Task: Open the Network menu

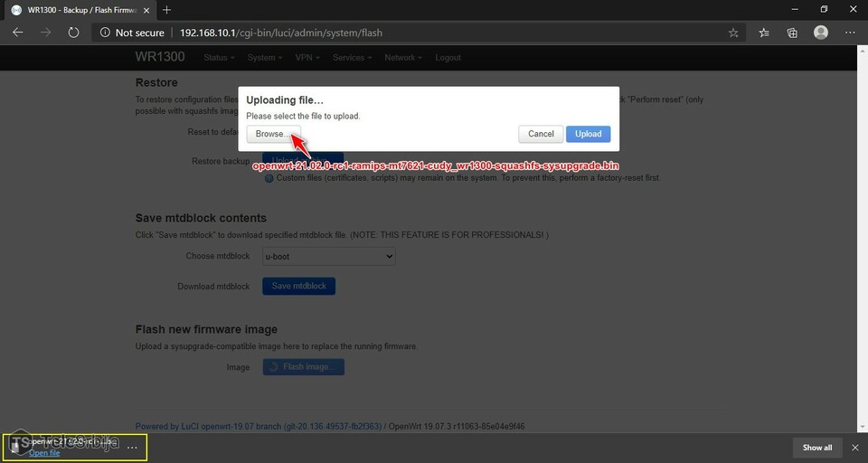Action: [403, 58]
